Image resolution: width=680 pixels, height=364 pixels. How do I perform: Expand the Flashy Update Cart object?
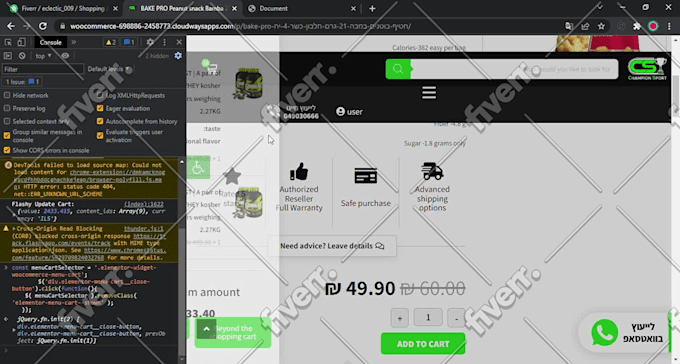15,215
